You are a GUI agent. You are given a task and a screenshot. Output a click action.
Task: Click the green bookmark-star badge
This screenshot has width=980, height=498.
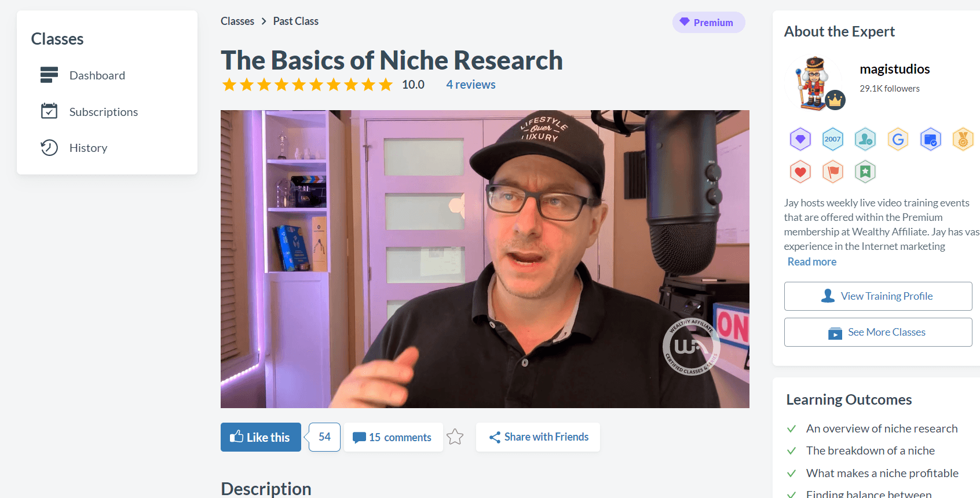point(865,172)
